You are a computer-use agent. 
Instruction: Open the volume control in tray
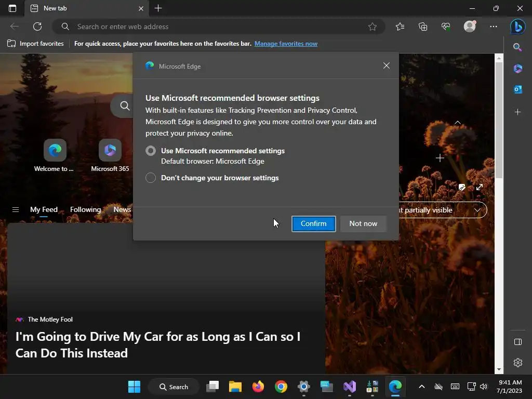tap(484, 387)
